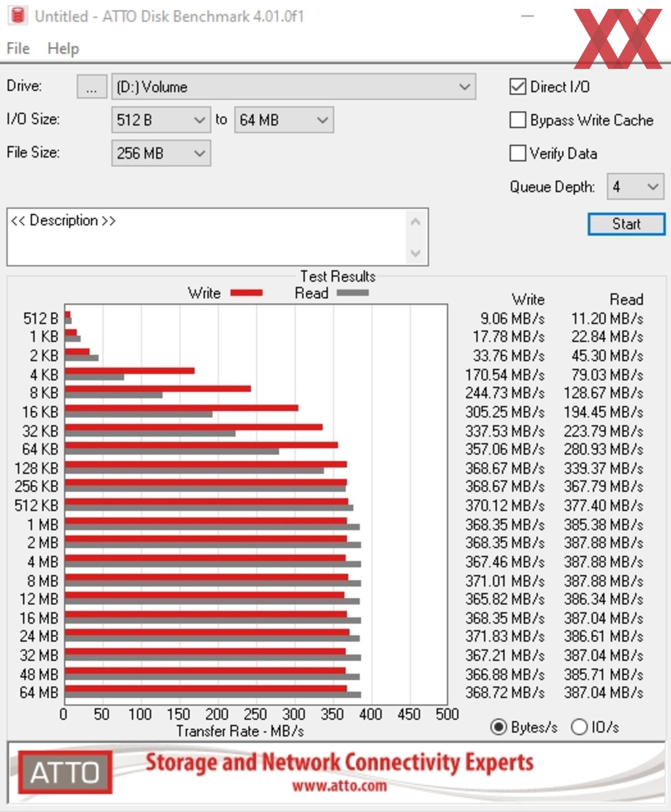
Task: Click the description scrollbar down arrow
Action: pyautogui.click(x=415, y=253)
